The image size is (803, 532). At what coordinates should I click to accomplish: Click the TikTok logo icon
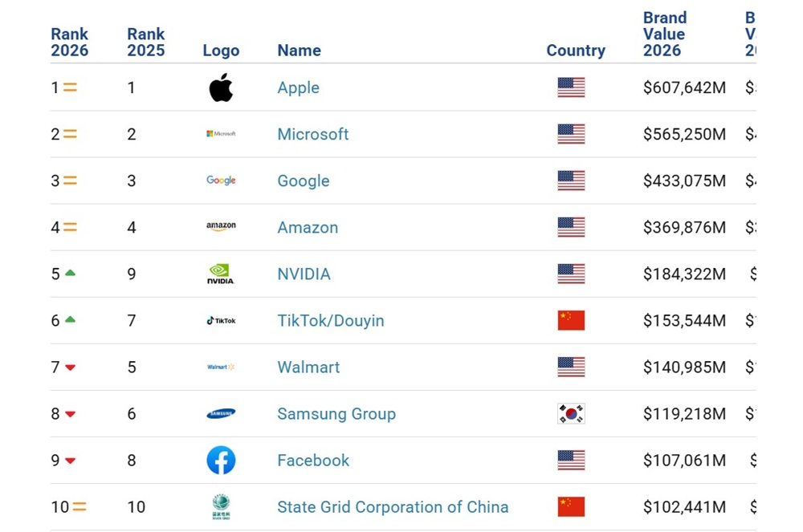pos(221,321)
